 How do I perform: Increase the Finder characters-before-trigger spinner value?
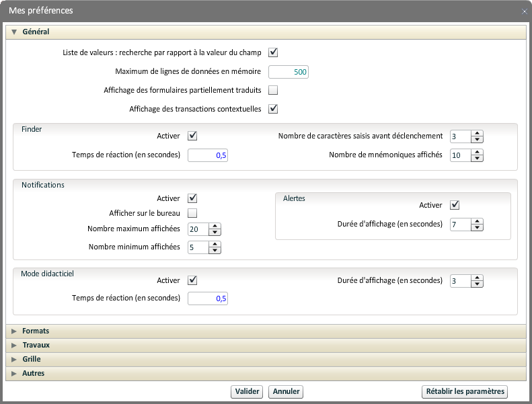coord(477,133)
